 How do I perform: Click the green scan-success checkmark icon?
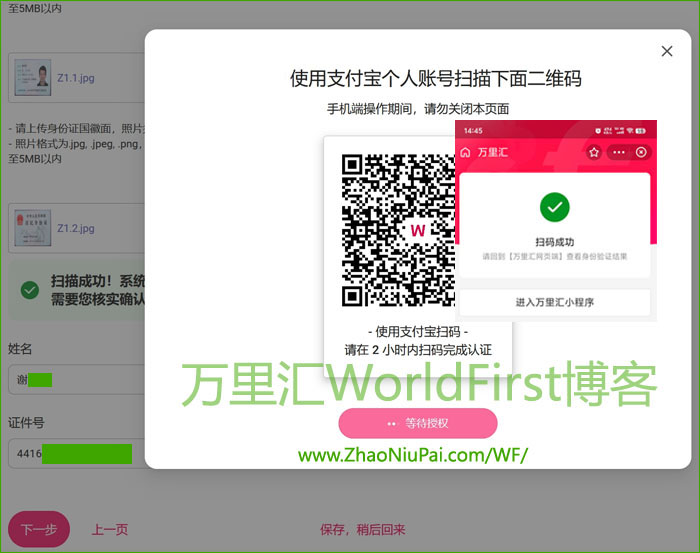[554, 207]
